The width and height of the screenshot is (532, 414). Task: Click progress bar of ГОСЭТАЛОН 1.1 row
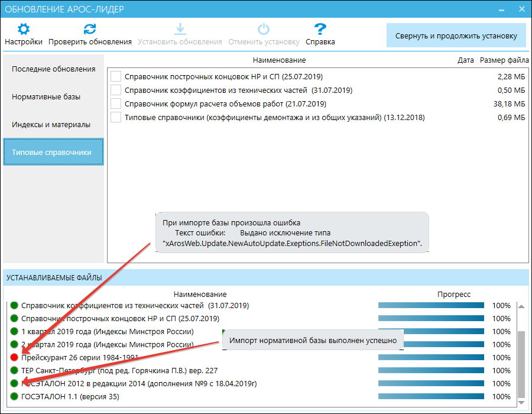[x=431, y=396]
